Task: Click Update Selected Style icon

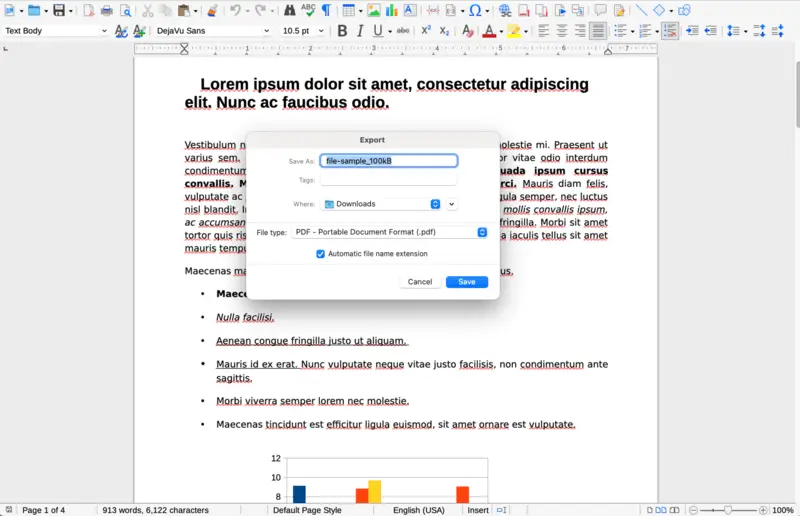Action: [x=121, y=31]
